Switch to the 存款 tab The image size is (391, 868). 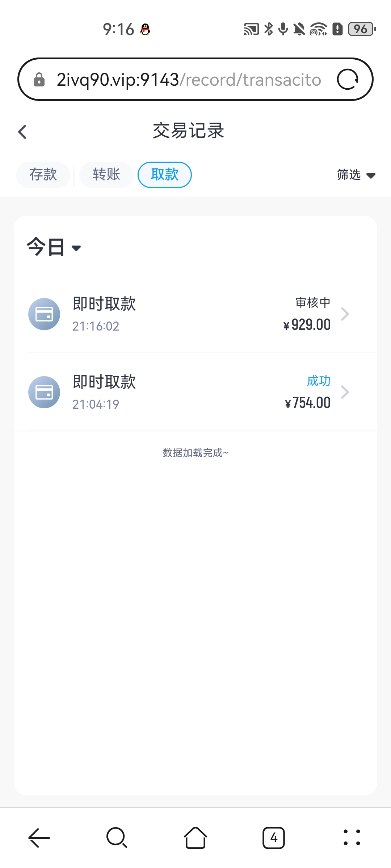[x=43, y=175]
